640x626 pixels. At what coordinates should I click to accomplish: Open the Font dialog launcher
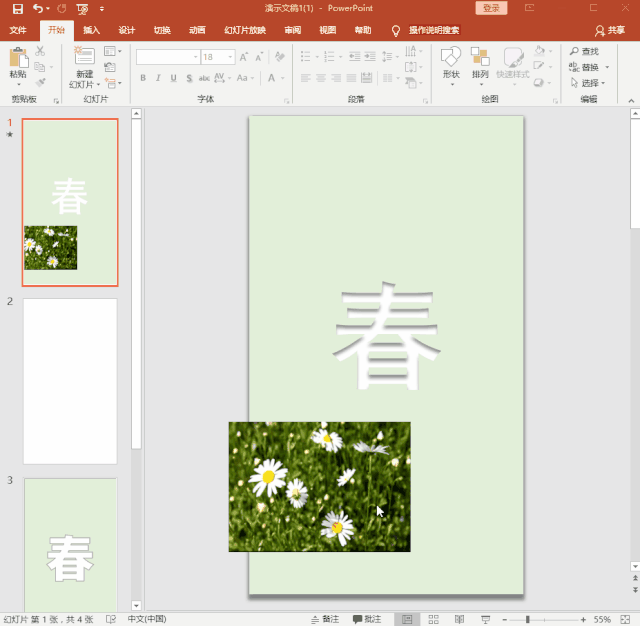point(287,100)
